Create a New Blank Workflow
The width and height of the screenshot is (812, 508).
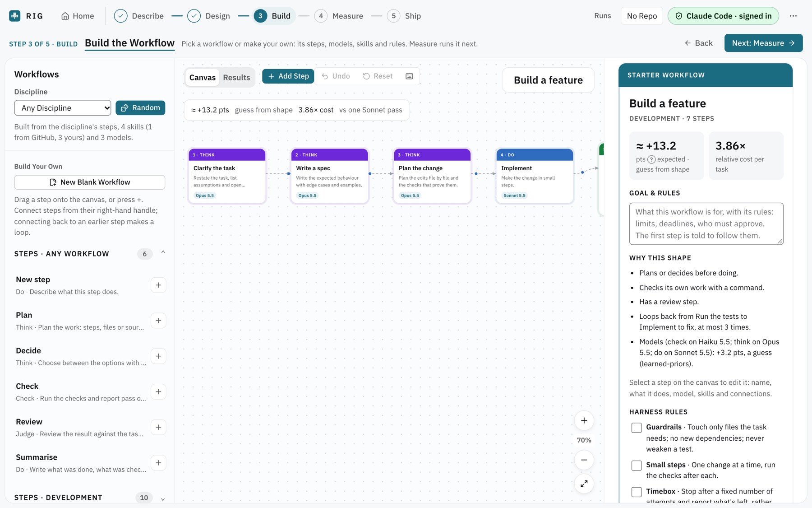[90, 182]
